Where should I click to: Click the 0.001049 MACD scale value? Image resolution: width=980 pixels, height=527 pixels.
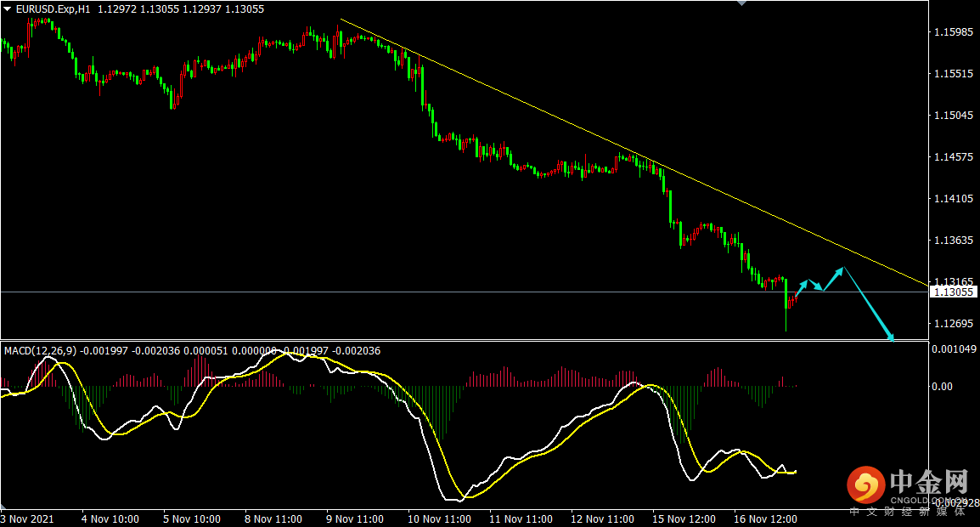click(954, 349)
